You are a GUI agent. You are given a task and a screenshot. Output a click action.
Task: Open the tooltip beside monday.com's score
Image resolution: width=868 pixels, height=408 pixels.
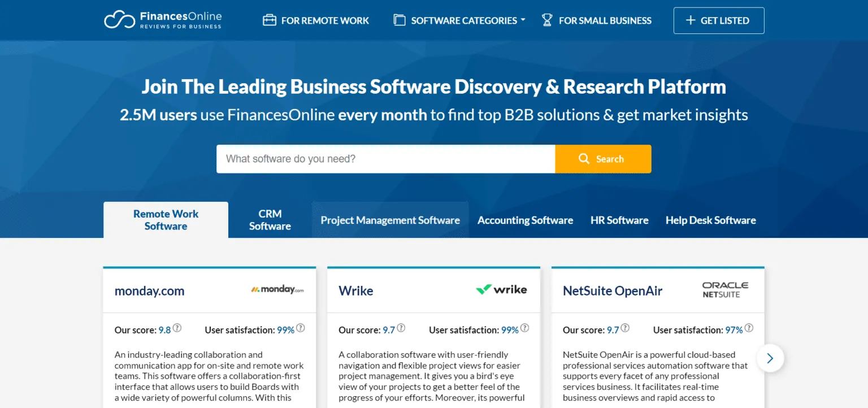[x=177, y=327]
